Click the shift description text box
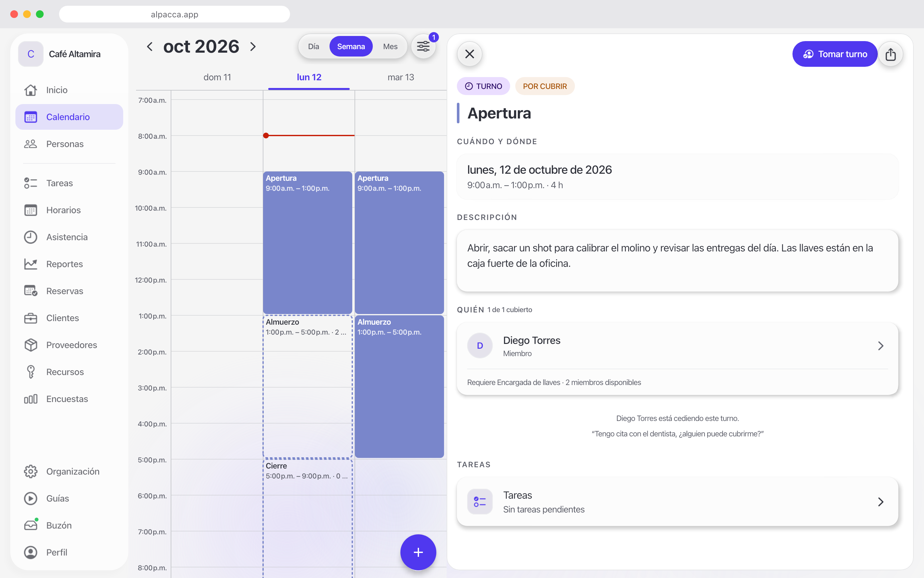This screenshot has width=924, height=578. (677, 261)
